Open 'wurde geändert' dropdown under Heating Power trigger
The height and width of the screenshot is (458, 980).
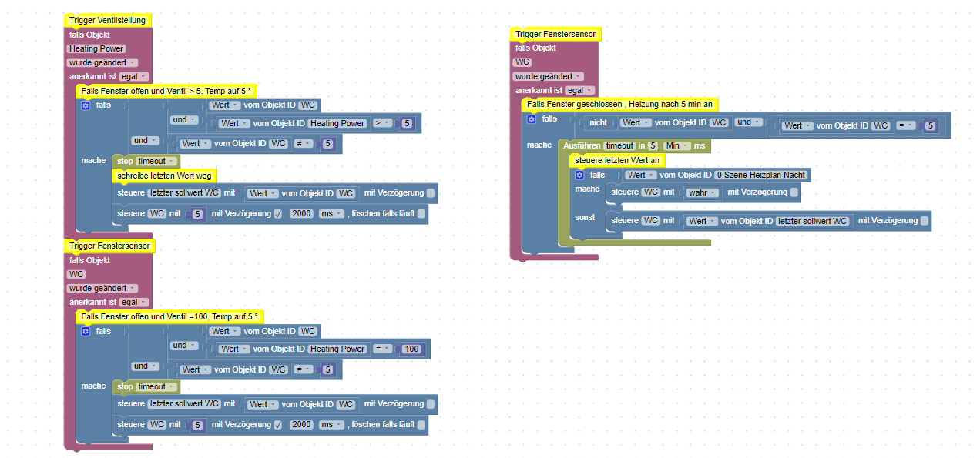tap(102, 62)
